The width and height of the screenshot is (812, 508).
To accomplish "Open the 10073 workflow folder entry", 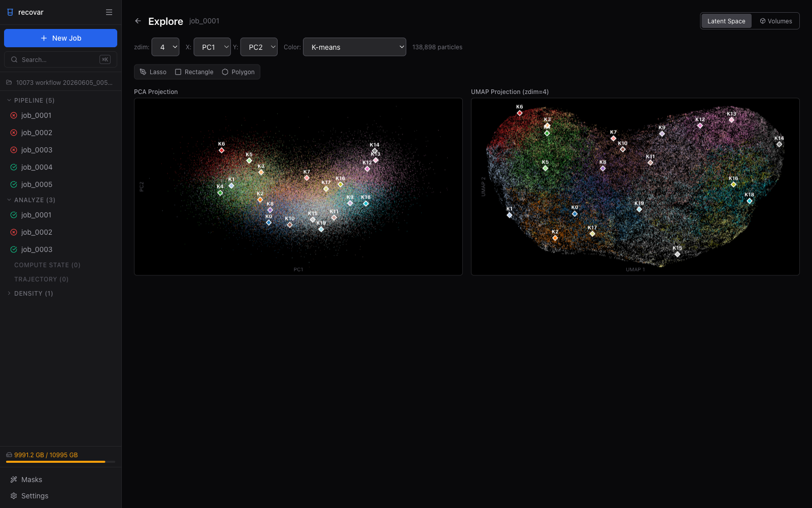I will [60, 82].
